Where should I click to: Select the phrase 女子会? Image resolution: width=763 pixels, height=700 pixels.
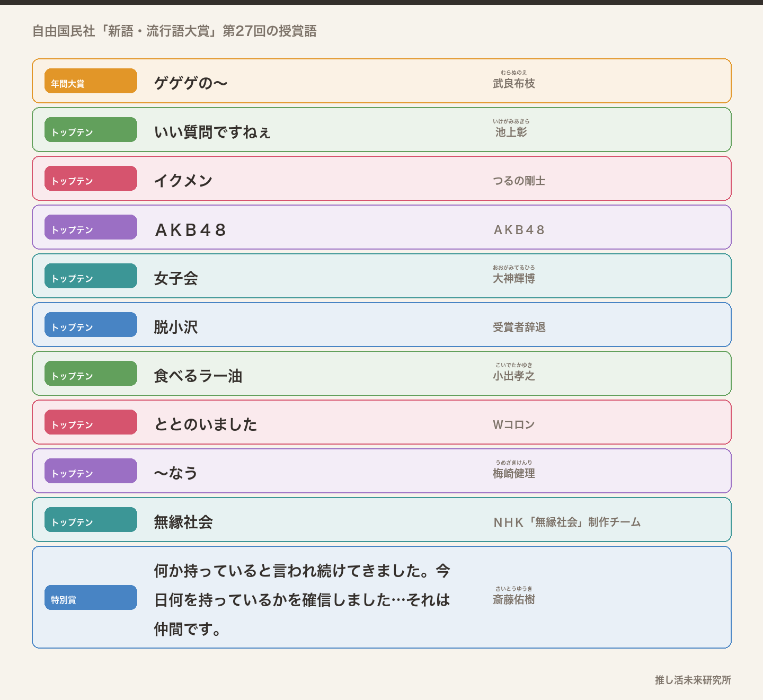[x=176, y=278]
